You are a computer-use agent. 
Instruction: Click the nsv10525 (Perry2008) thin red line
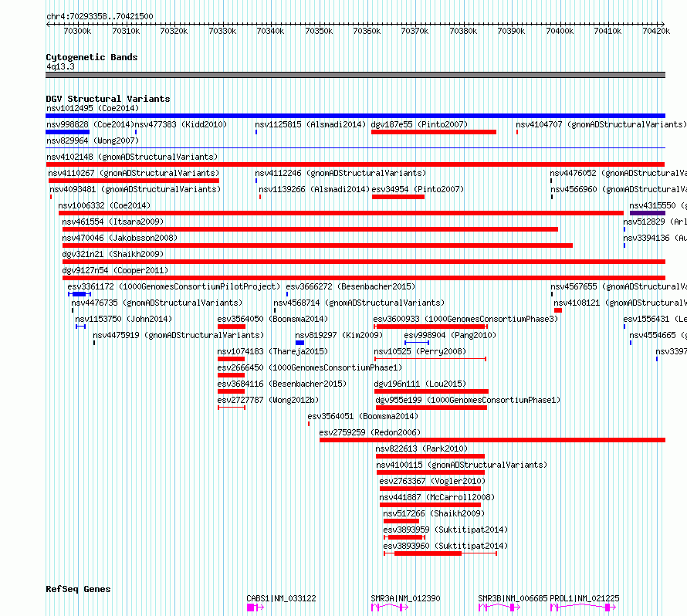point(430,359)
